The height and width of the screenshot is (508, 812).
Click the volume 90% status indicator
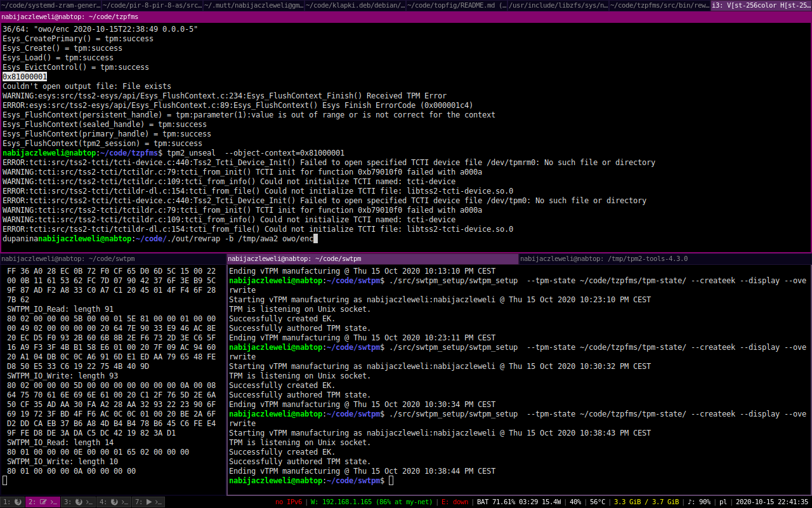pyautogui.click(x=699, y=502)
